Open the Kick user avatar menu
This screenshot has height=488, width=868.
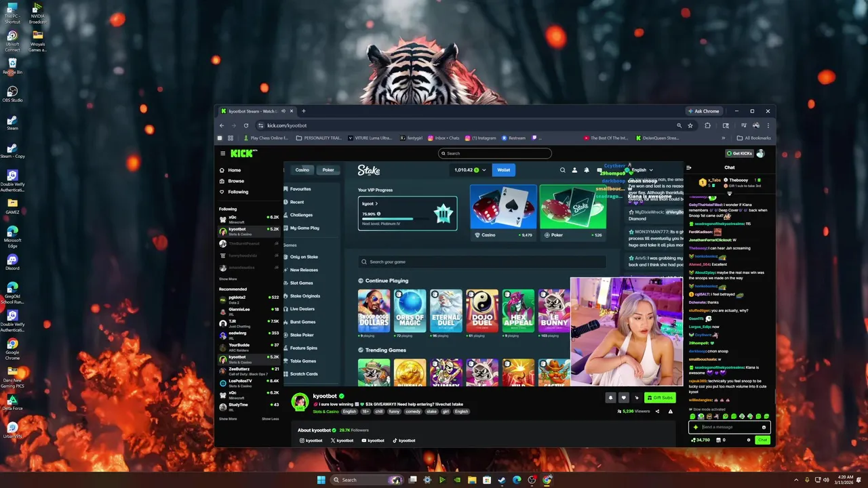point(760,153)
